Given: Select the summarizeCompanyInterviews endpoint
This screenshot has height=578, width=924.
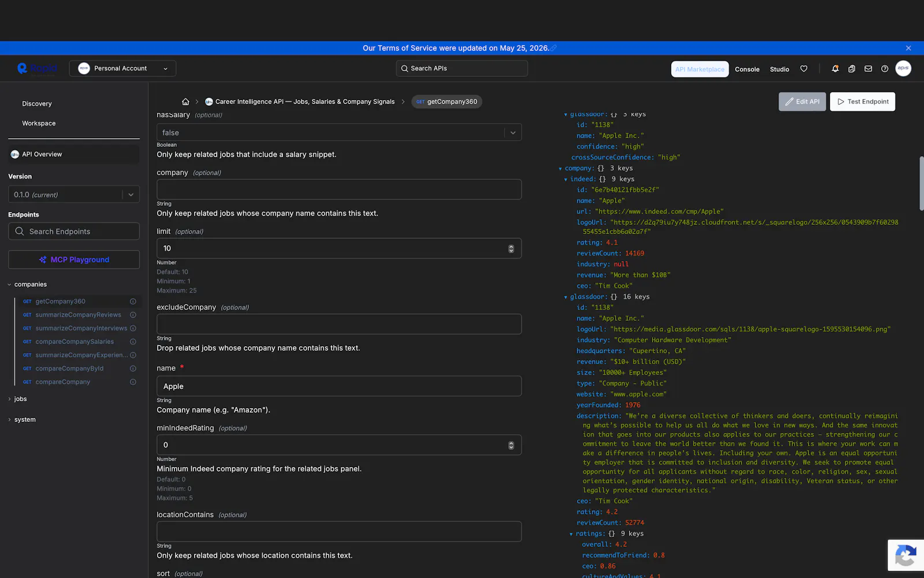Looking at the screenshot, I should click(81, 328).
